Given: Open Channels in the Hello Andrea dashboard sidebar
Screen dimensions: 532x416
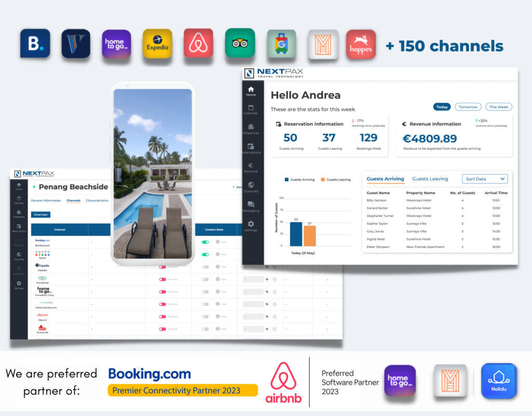Looking at the screenshot, I should click(251, 187).
